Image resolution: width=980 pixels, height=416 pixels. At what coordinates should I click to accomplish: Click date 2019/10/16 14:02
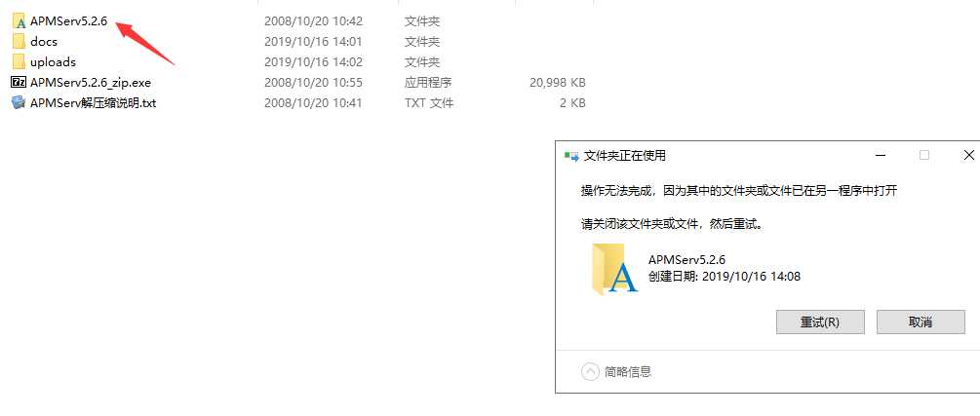click(313, 61)
